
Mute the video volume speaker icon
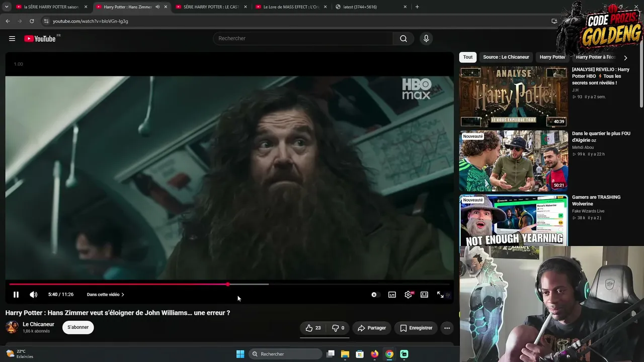click(33, 295)
